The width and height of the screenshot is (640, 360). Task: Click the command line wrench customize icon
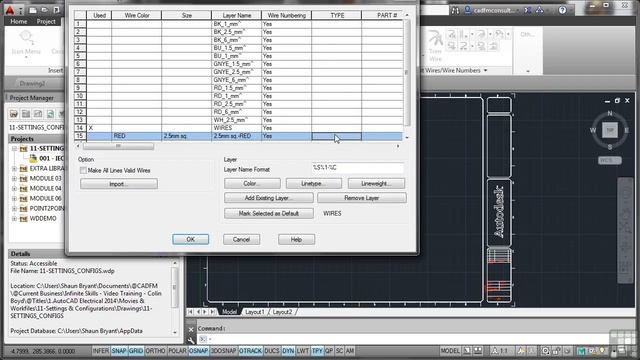(x=191, y=340)
